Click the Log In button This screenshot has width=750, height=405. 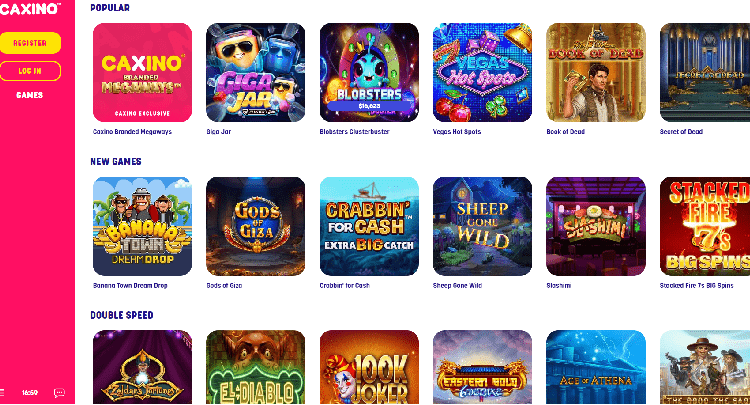tap(30, 71)
